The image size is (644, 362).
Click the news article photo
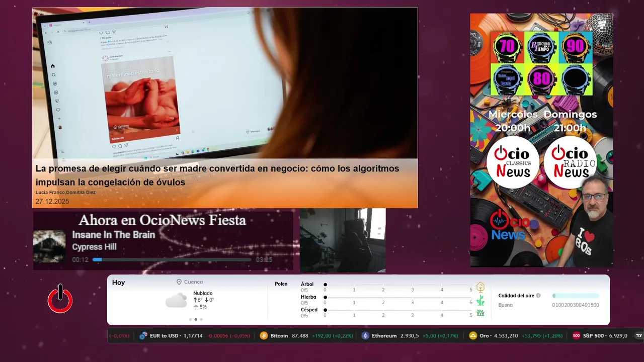[x=225, y=83]
